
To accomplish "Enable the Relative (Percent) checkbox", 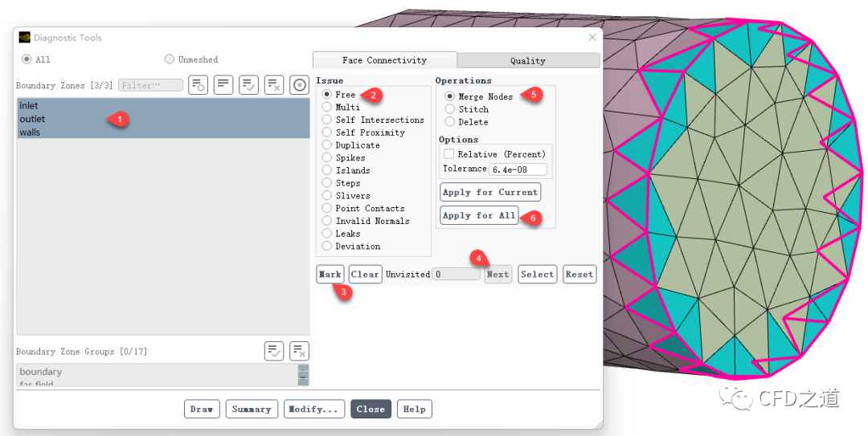I will pos(449,154).
